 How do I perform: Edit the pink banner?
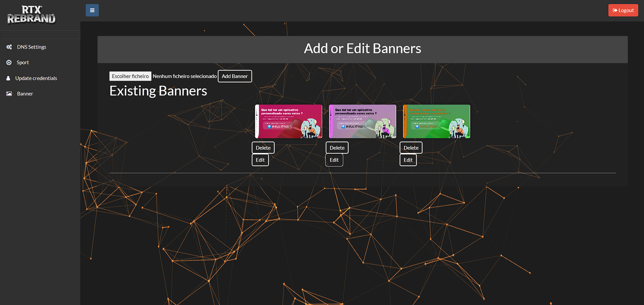[x=260, y=160]
